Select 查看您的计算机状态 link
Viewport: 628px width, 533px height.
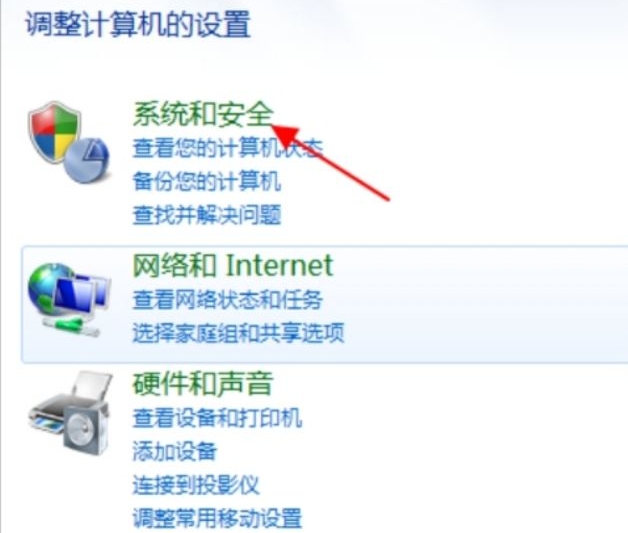(227, 149)
